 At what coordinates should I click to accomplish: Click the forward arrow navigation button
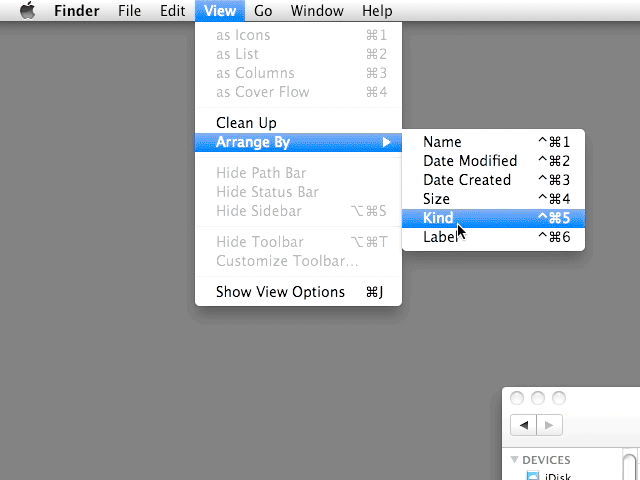549,425
